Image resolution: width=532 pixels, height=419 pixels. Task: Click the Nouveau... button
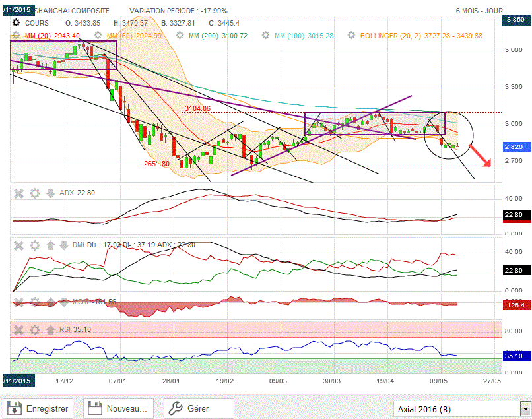pyautogui.click(x=118, y=408)
